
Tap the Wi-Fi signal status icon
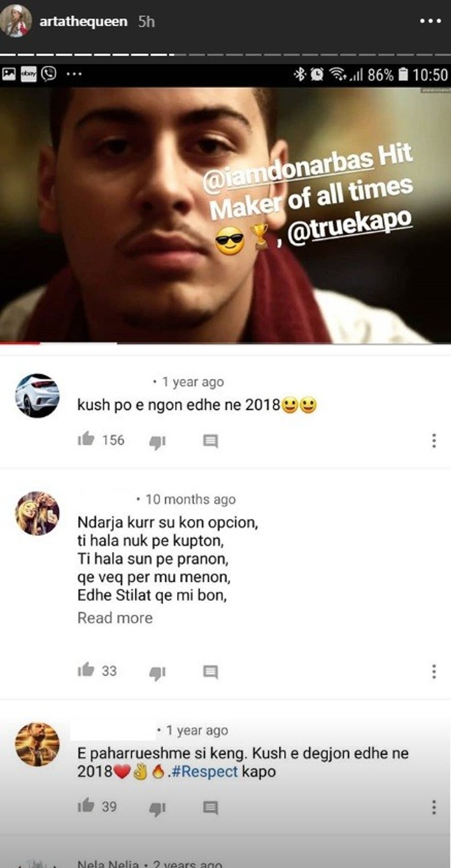[337, 74]
